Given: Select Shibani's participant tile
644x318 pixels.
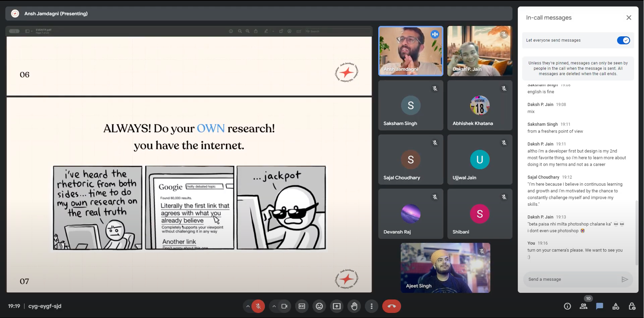Looking at the screenshot, I should (480, 214).
